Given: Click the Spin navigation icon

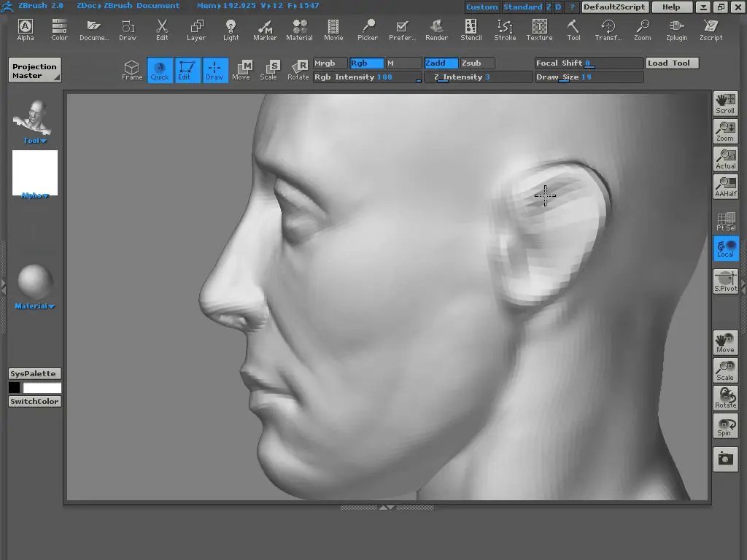Looking at the screenshot, I should (725, 426).
